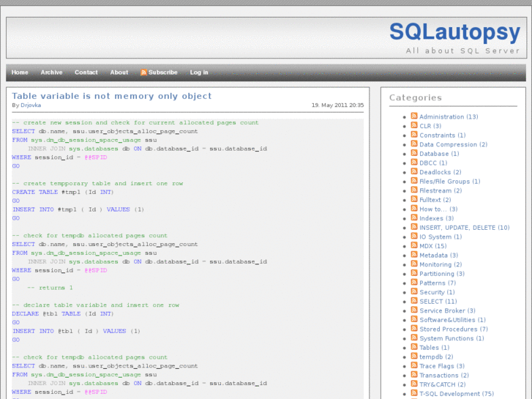Open RSS feed icon beside SELECT
This screenshot has height=399, width=532.
pos(414,300)
